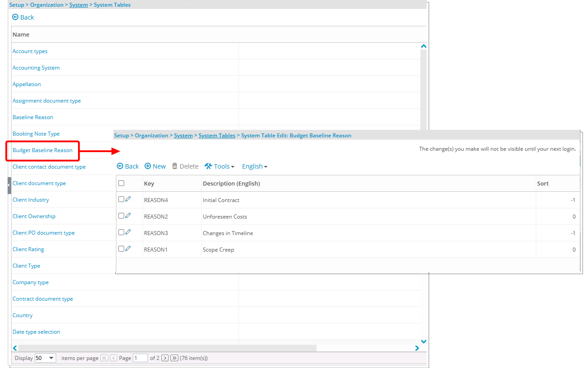The image size is (588, 368).
Task: Go to first page of System Tables
Action: (104, 358)
